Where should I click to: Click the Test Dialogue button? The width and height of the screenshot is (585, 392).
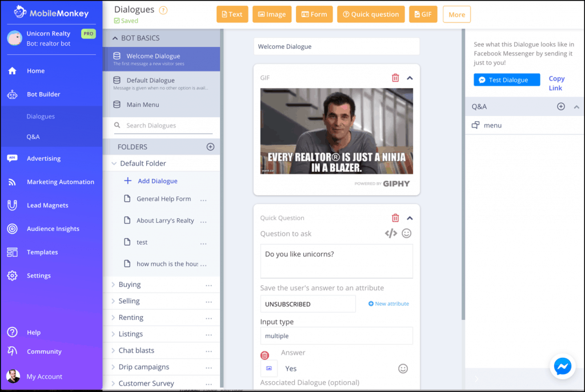pos(506,79)
